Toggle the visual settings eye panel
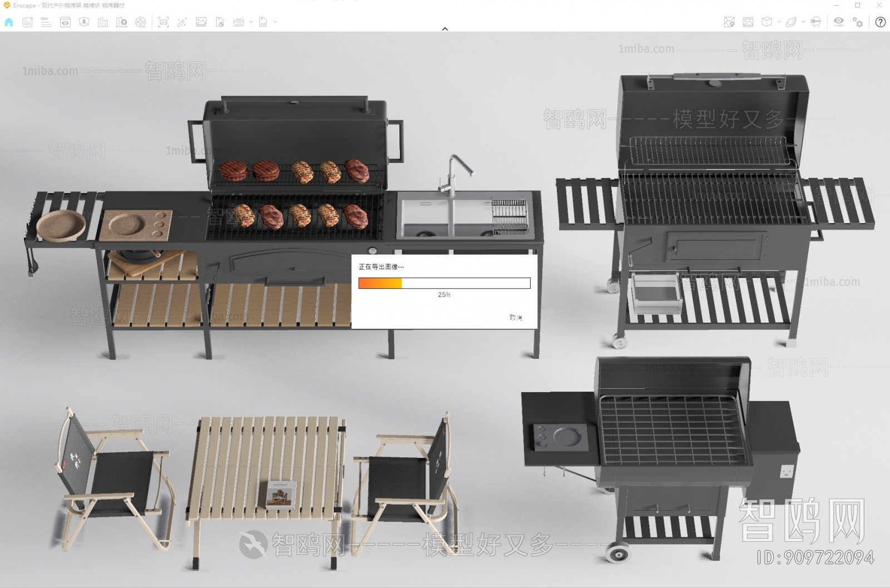This screenshot has width=890, height=588. (x=838, y=22)
